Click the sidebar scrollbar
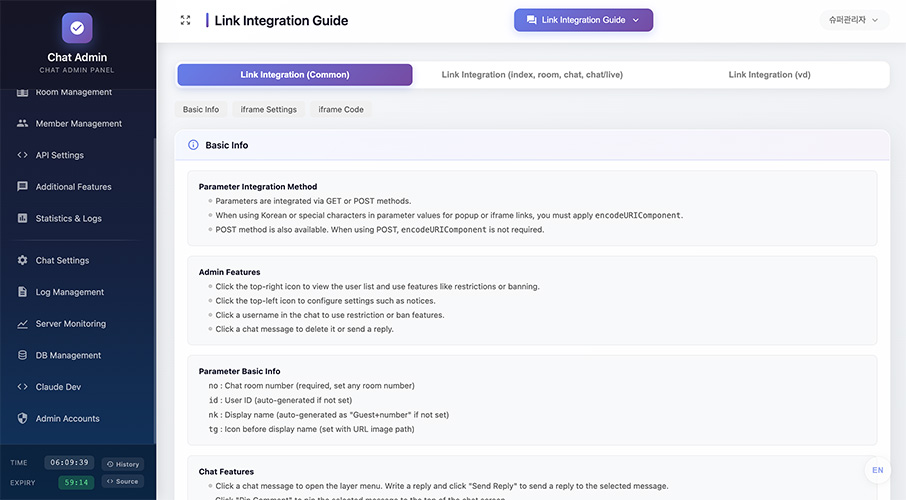The image size is (906, 500). point(154,289)
